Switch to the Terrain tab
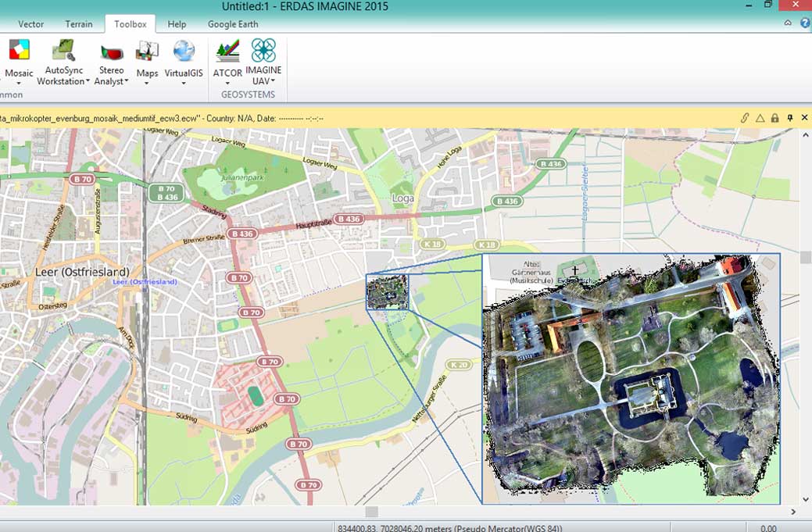This screenshot has height=532, width=812. 79,23
